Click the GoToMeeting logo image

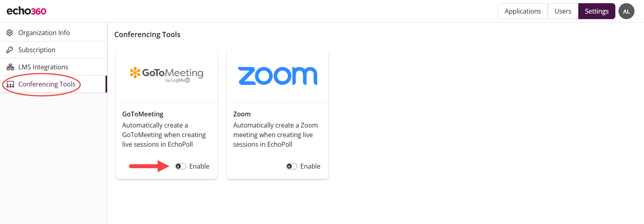click(x=166, y=74)
